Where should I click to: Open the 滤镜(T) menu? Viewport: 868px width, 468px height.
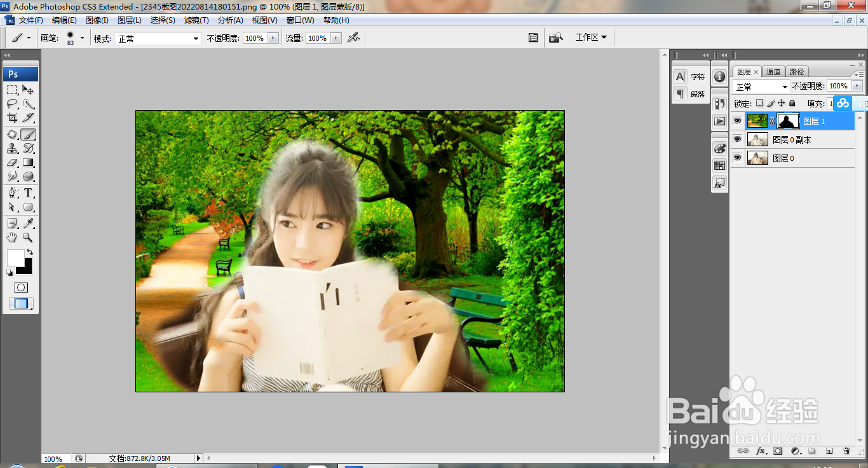click(x=196, y=20)
